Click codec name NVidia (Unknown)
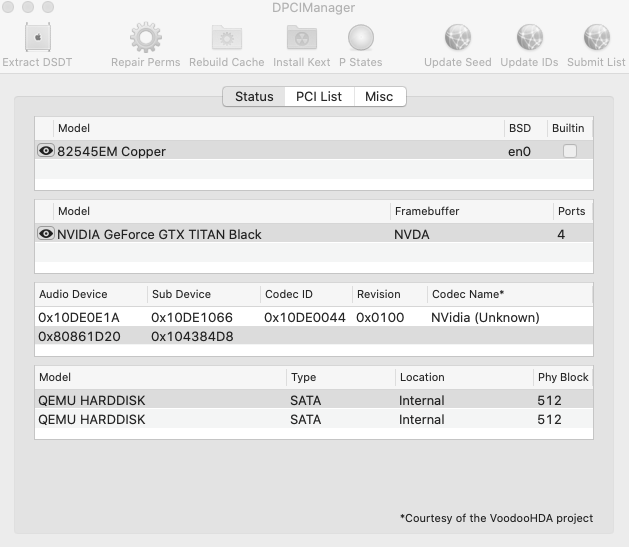Screen dimensions: 629x547 (485, 318)
